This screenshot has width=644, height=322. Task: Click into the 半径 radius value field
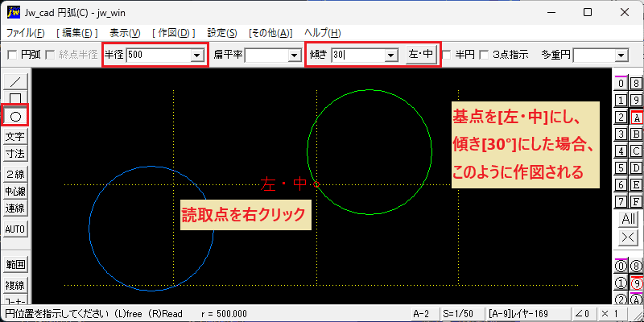(159, 55)
